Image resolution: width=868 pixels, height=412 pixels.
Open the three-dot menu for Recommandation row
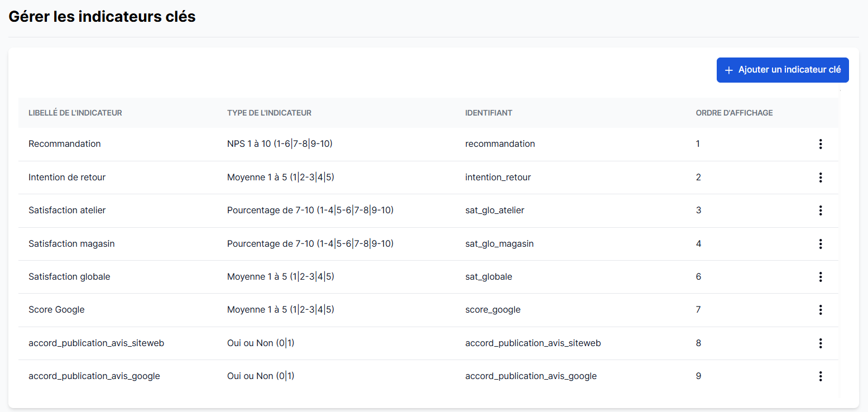(820, 144)
